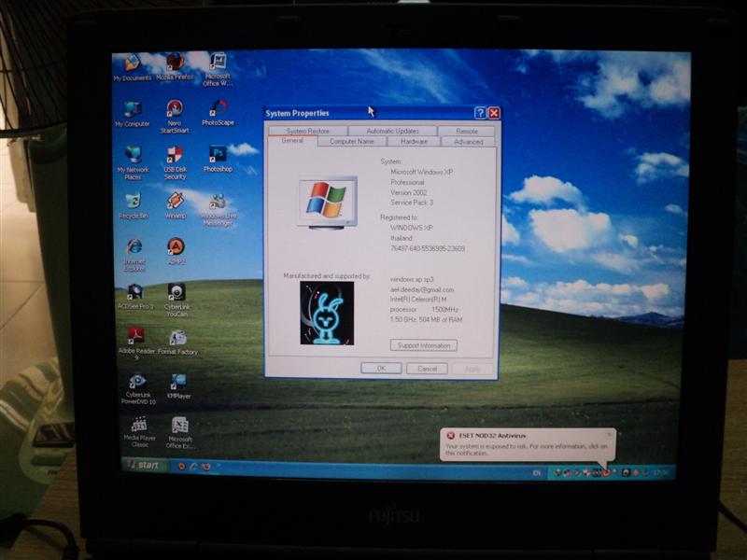Launch Internet Explorer from the desktop
The image size is (747, 560).
[x=134, y=255]
